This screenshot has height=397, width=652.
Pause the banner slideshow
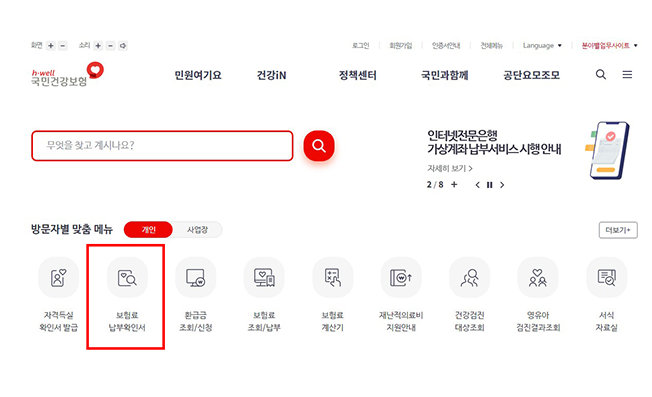490,185
